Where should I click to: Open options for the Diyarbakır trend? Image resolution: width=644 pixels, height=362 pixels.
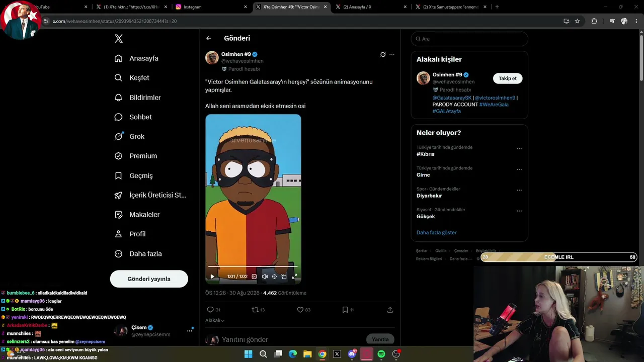(519, 190)
